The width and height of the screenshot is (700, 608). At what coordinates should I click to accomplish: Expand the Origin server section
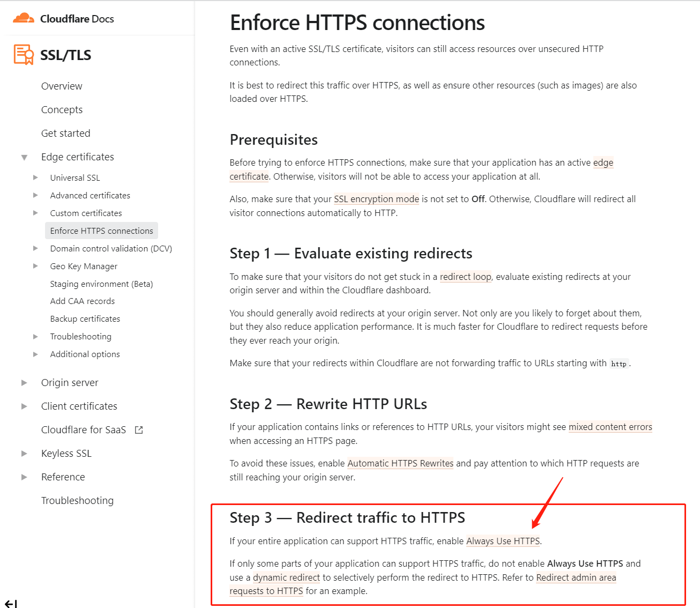[24, 383]
